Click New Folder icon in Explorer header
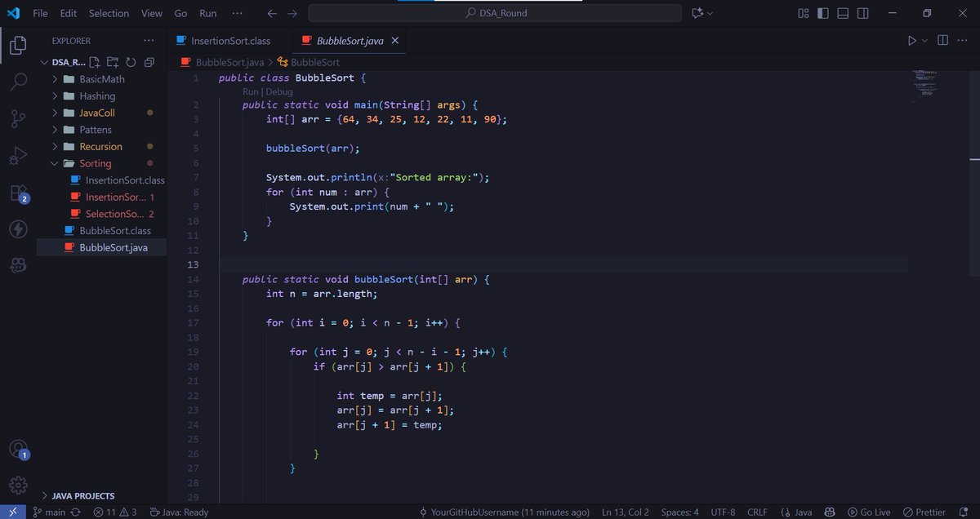This screenshot has height=519, width=980. 113,62
